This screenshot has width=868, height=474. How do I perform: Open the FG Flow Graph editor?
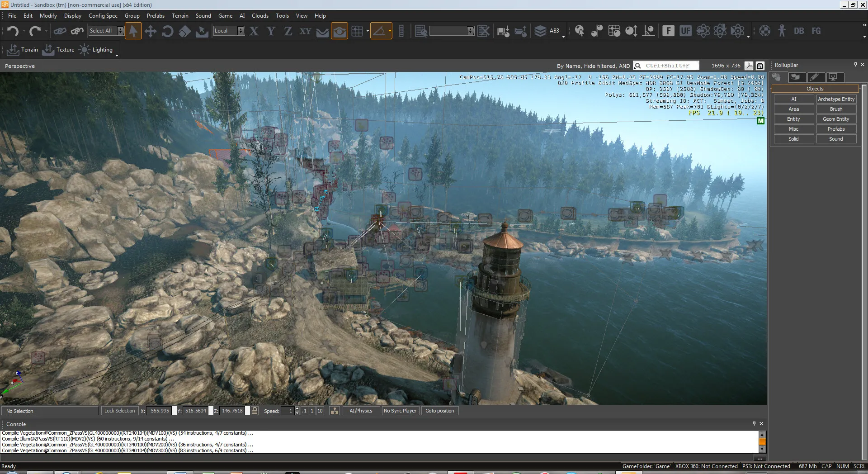816,31
